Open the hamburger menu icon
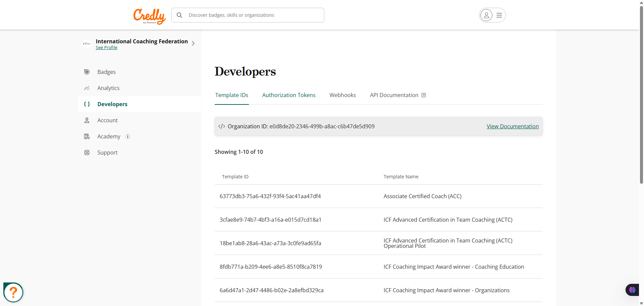Screen dimensions: 644x306 pos(499,15)
